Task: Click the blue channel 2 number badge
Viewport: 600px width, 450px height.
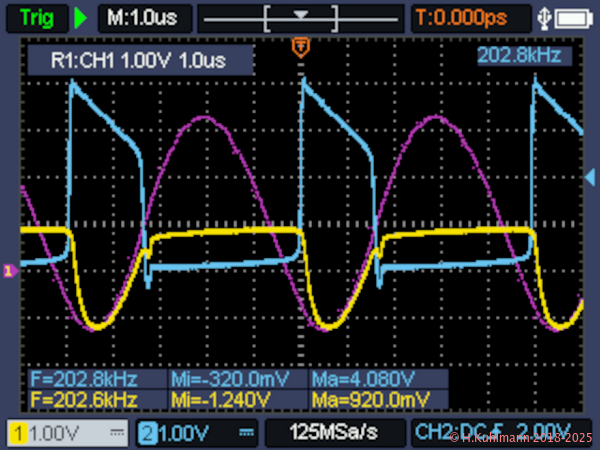Action: click(146, 433)
